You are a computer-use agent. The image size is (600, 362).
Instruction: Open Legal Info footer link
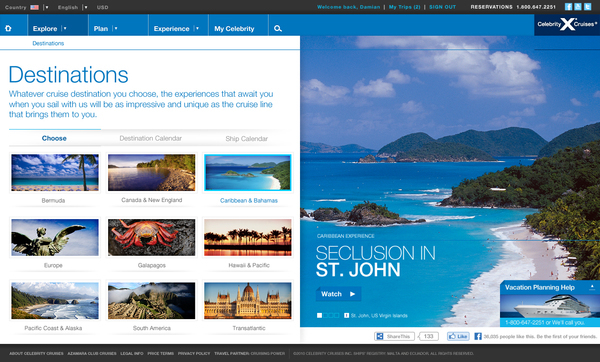(x=132, y=353)
